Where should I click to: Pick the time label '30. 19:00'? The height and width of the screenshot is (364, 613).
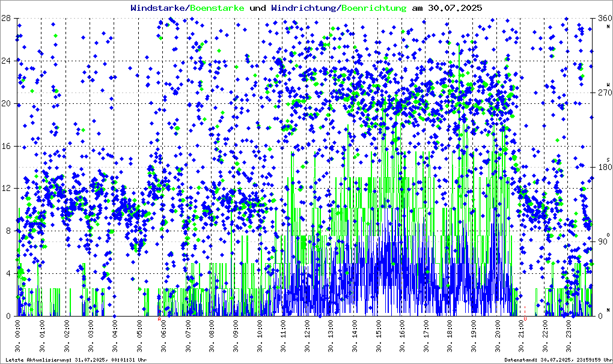click(x=474, y=336)
